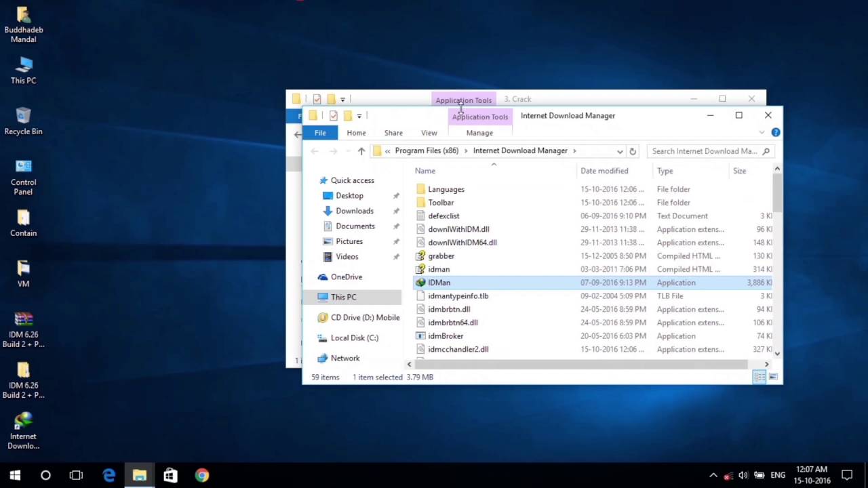The image size is (868, 488).
Task: Select the Recycle Bin desktop icon
Action: (x=23, y=121)
